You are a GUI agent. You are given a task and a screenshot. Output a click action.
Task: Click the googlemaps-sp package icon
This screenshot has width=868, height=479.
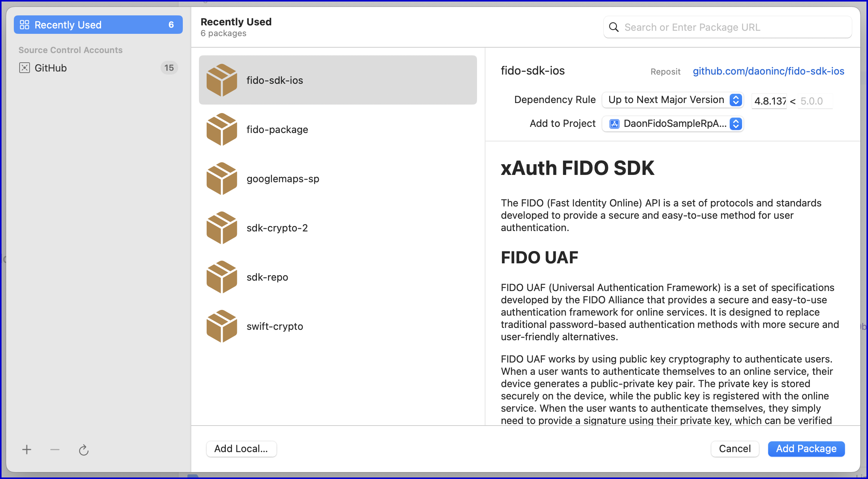click(222, 179)
